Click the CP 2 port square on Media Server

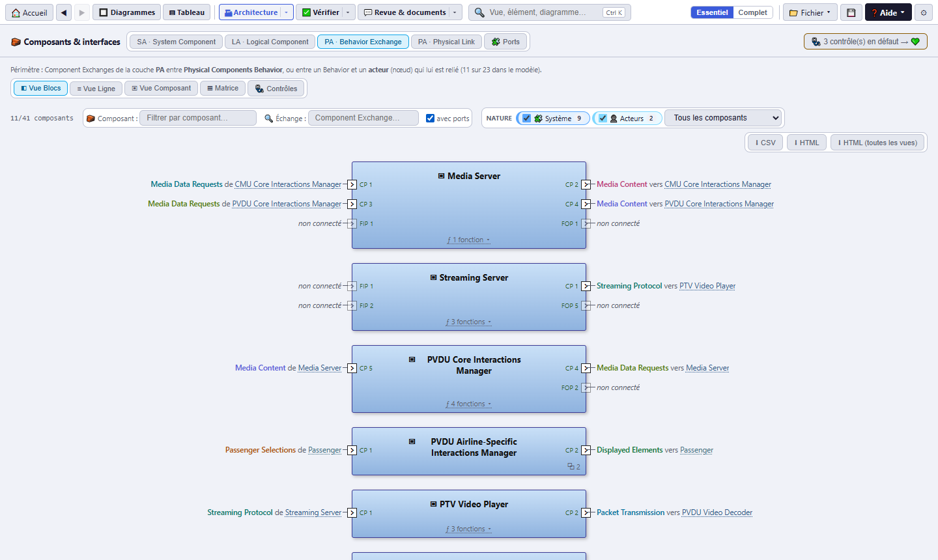pyautogui.click(x=586, y=184)
